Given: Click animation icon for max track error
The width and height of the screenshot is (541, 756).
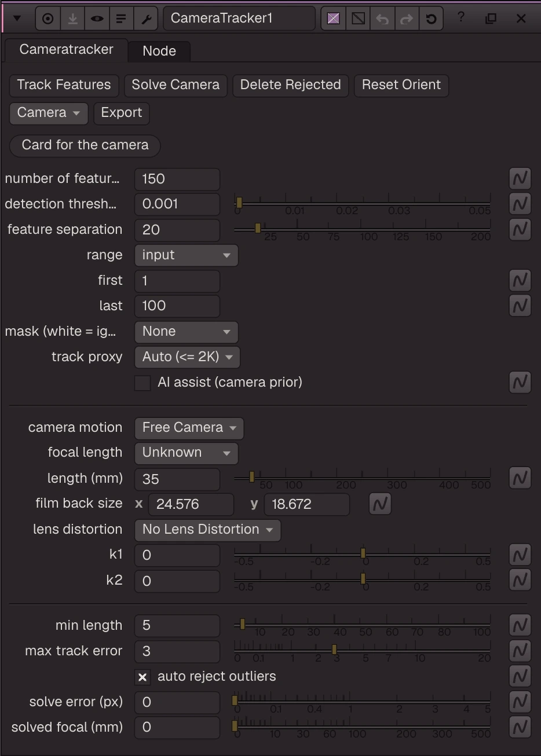Looking at the screenshot, I should tap(520, 651).
